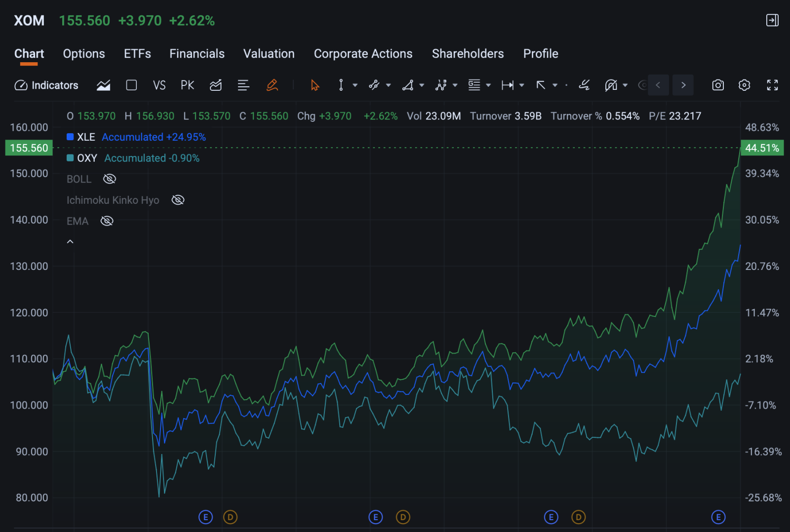
Task: Open the Profile tab
Action: point(541,54)
